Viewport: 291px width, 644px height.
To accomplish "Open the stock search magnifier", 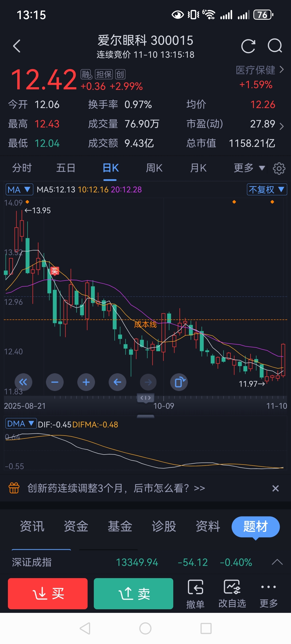I will [275, 46].
